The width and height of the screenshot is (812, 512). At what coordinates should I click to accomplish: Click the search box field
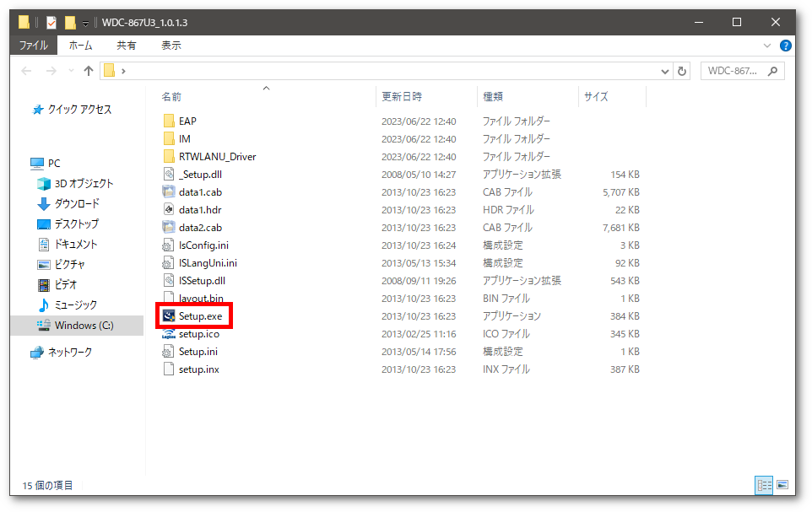click(743, 71)
